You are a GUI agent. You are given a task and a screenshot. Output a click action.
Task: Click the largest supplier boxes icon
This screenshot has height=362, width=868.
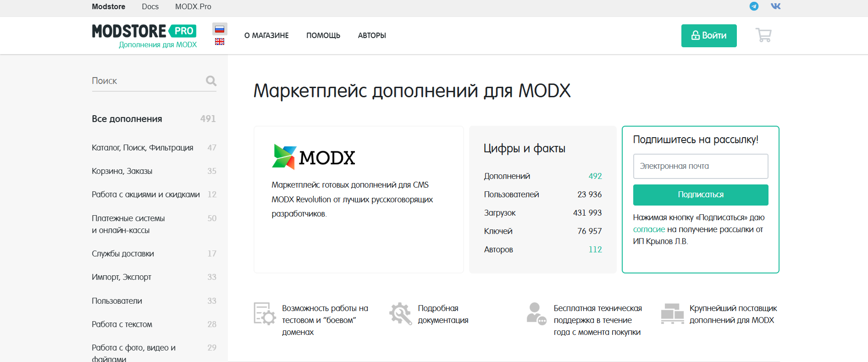coord(672,314)
